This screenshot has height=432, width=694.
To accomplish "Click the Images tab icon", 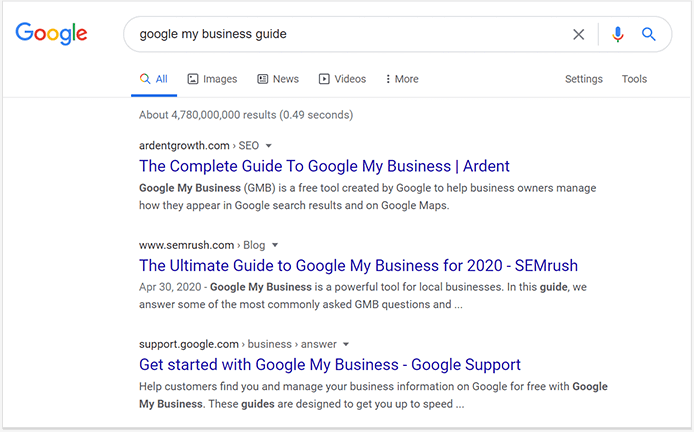I will pos(193,79).
